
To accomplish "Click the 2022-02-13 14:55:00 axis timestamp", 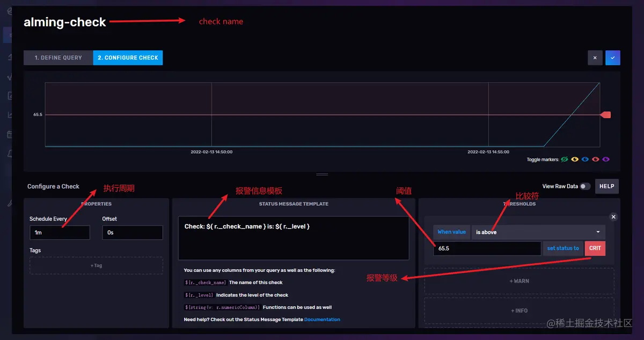I will 488,152.
